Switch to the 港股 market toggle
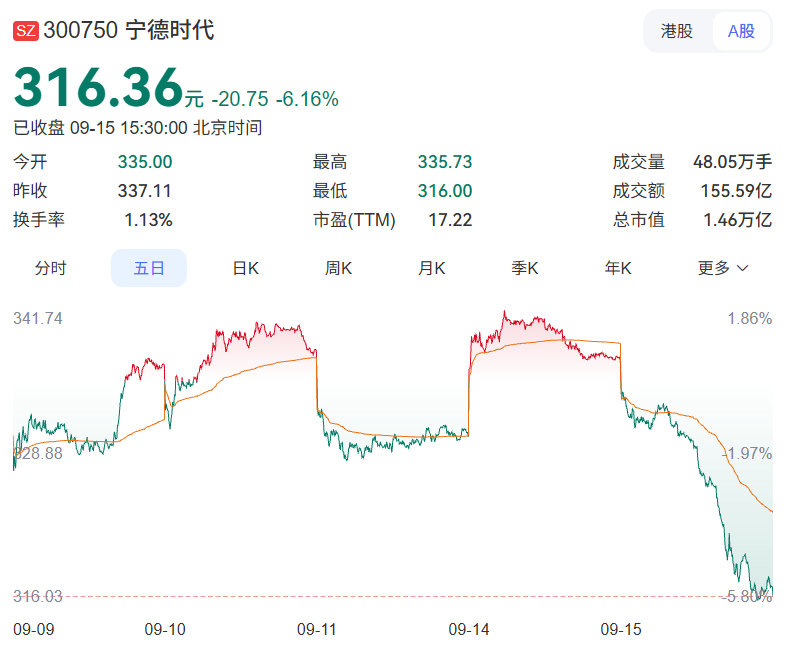This screenshot has height=650, width=789. click(677, 31)
